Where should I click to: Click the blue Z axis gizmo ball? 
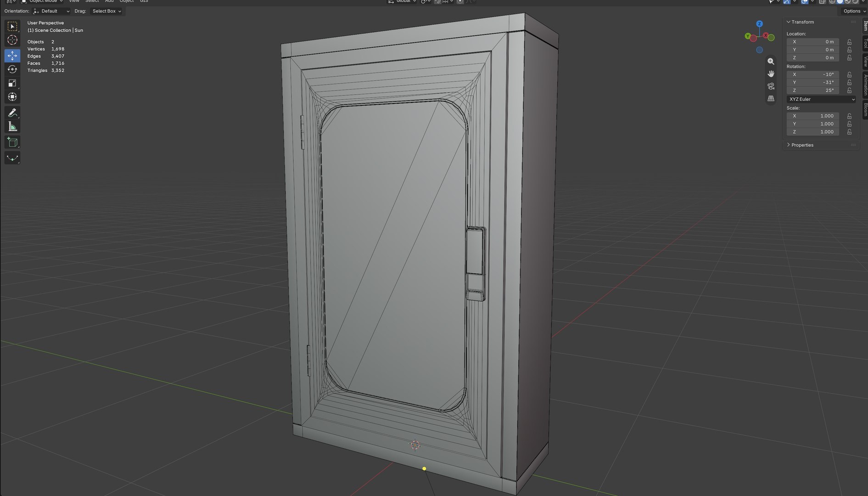760,24
